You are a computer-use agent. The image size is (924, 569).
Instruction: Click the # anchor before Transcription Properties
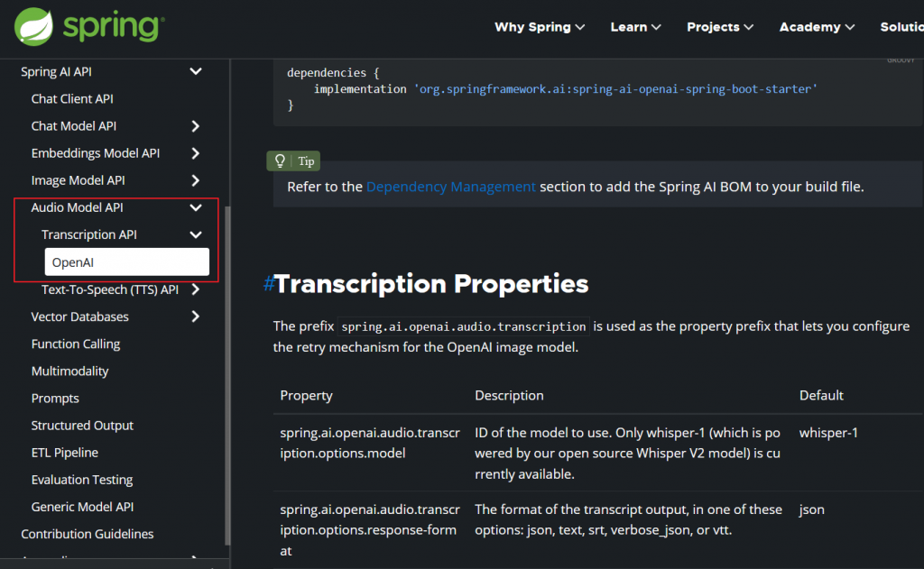click(269, 284)
